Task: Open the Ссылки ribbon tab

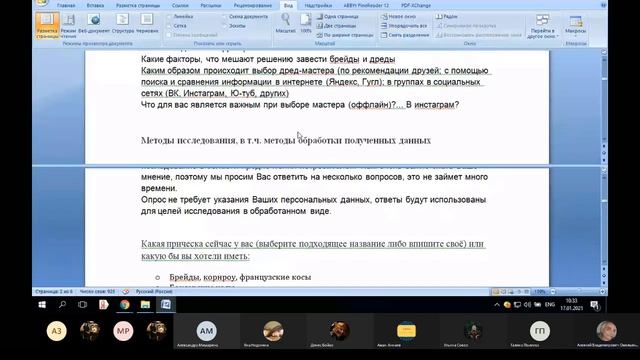Action: pyautogui.click(x=180, y=6)
